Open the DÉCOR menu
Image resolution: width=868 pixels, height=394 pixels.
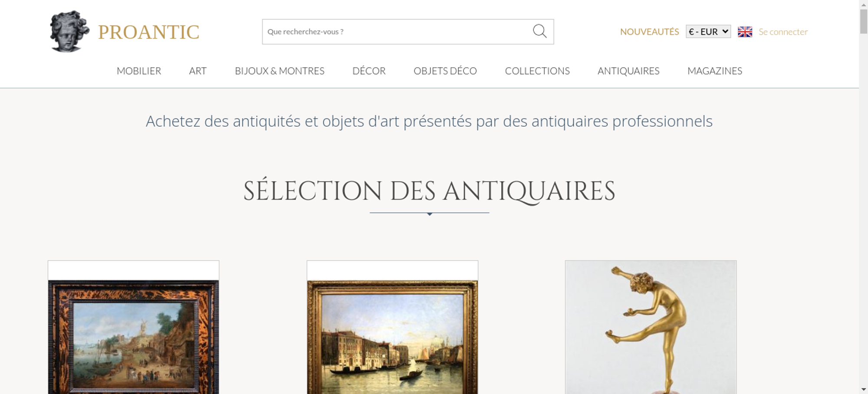(x=369, y=71)
